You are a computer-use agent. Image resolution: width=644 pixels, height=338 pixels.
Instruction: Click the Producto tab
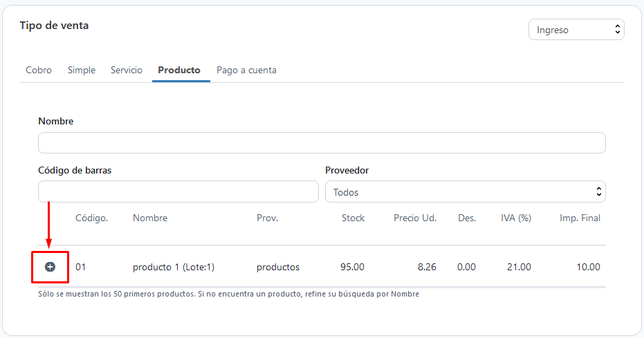[x=179, y=70]
